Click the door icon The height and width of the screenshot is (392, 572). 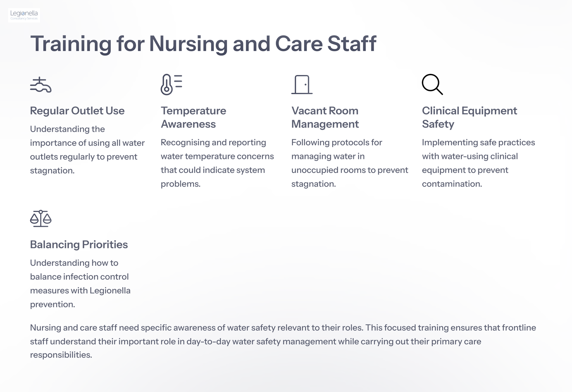pyautogui.click(x=302, y=85)
